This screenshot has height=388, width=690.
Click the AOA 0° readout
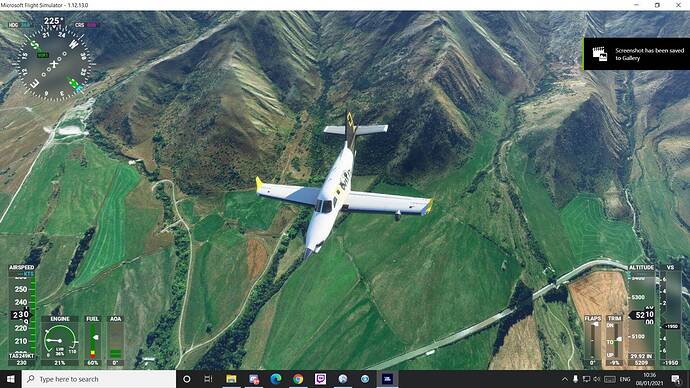pyautogui.click(x=115, y=363)
